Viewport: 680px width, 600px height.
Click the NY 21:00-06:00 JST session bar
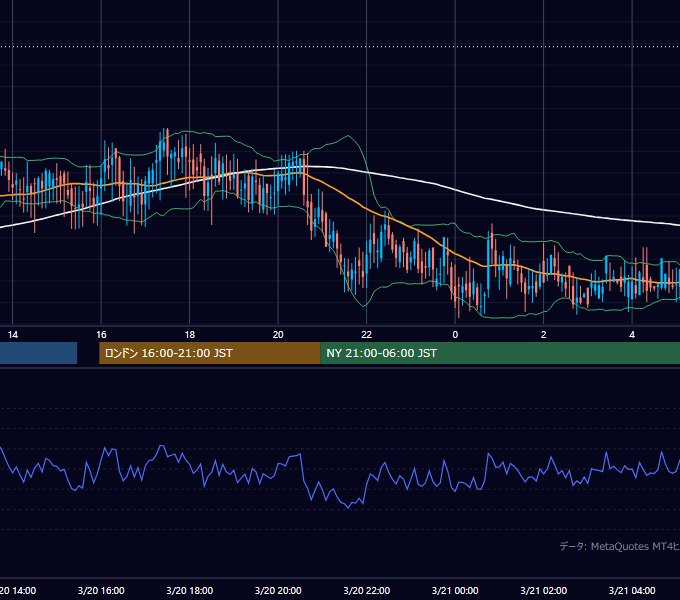[x=500, y=353]
